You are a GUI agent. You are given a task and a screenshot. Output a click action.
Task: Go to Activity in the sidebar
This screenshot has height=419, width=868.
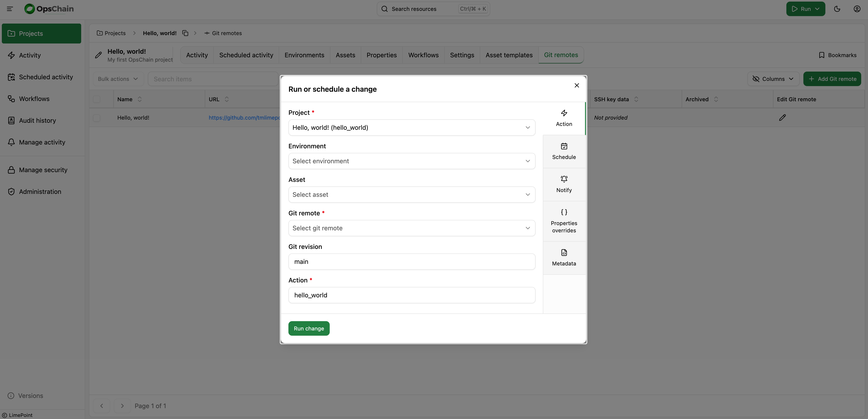pos(41,55)
